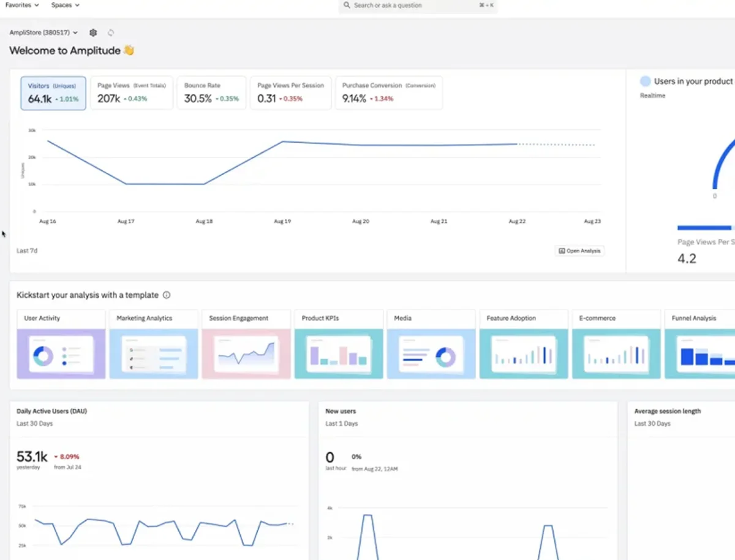Screen dimensions: 735x560
Task: Click the Kickstart your analysis heading text
Action: (88, 295)
